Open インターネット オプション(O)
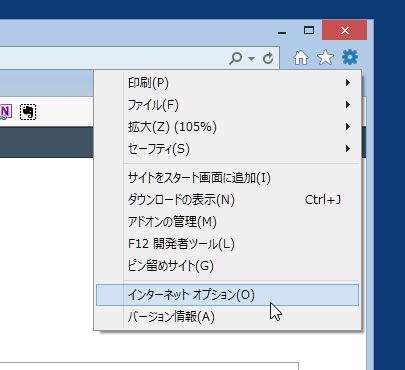The image size is (405, 370). click(x=228, y=295)
